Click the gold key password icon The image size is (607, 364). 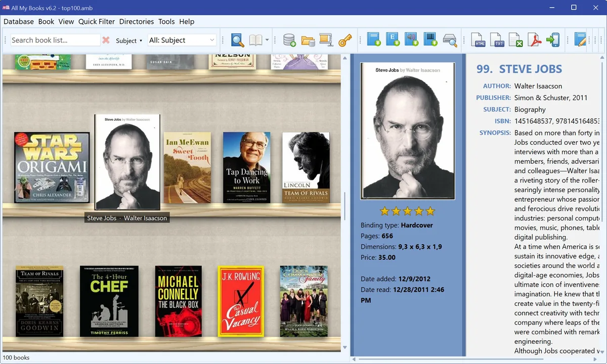coord(345,40)
